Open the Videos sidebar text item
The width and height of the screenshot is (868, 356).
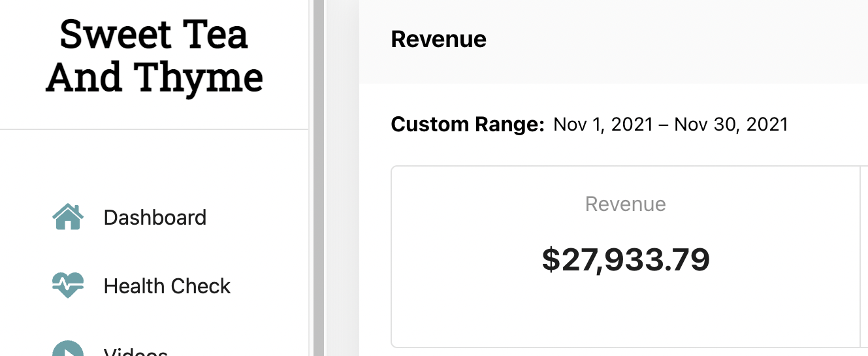pyautogui.click(x=136, y=351)
